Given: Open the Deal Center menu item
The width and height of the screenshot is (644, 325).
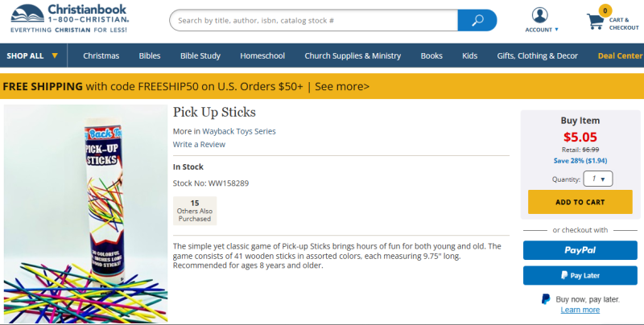Looking at the screenshot, I should click(x=620, y=56).
